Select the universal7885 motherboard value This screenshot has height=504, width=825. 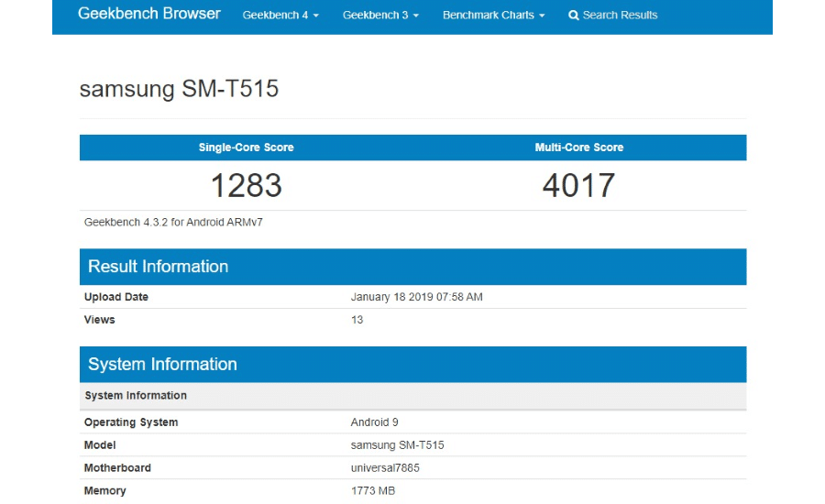click(x=385, y=467)
